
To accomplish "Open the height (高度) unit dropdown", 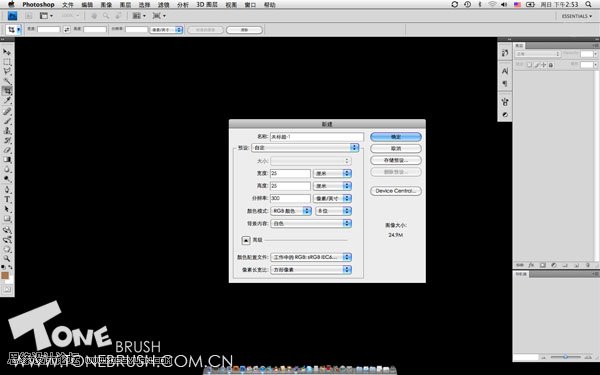I will coord(332,186).
